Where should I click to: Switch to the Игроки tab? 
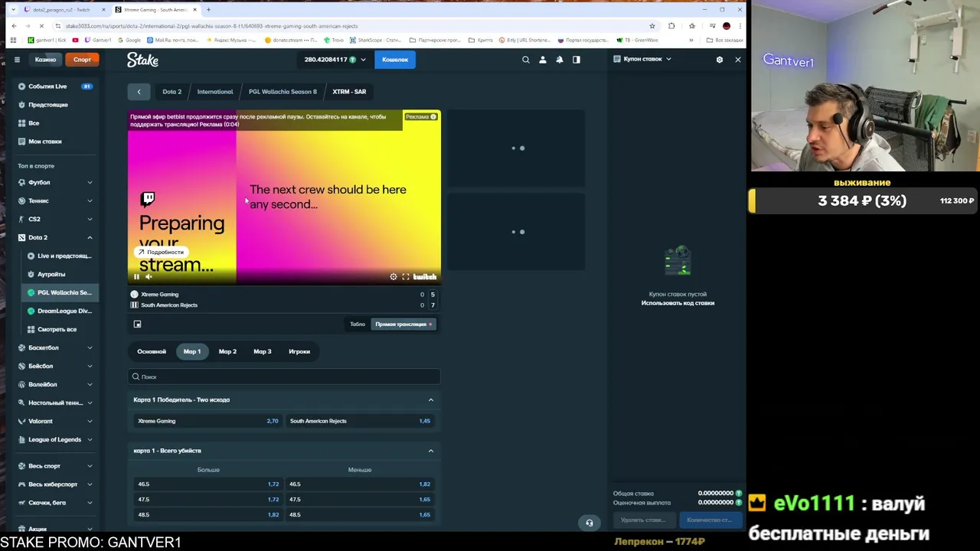299,351
